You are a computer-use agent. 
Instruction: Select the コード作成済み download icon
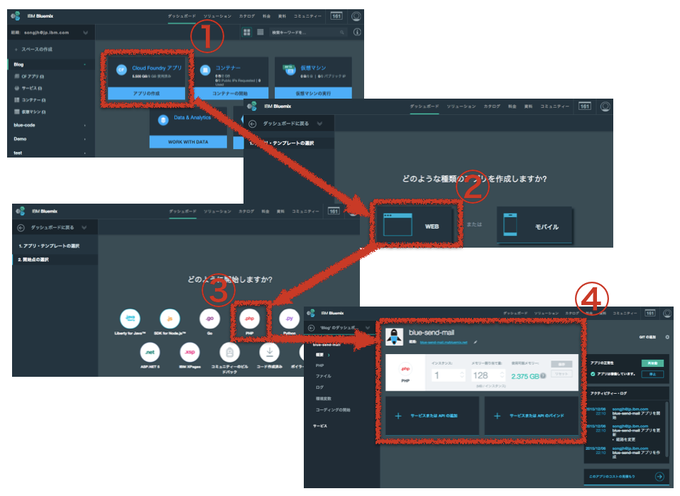point(269,352)
